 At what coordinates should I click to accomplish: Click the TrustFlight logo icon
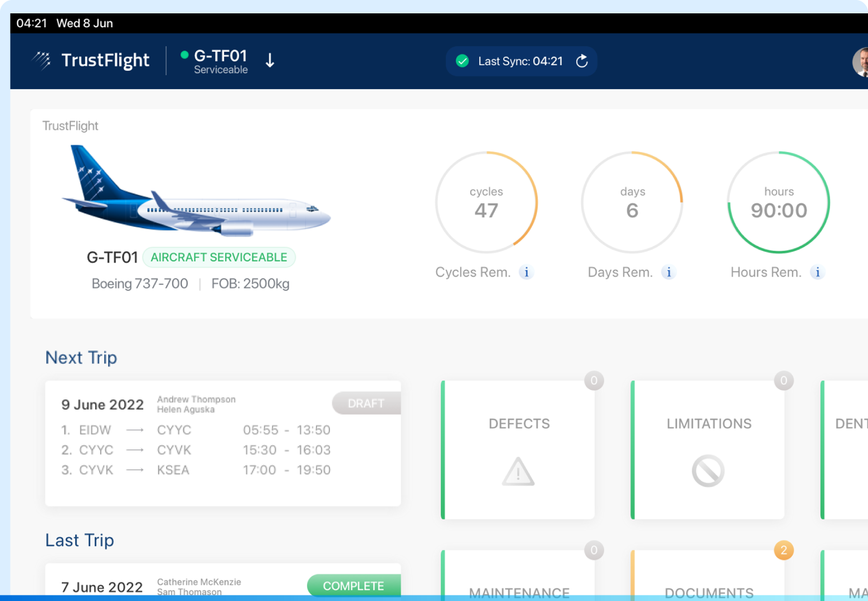click(x=42, y=60)
